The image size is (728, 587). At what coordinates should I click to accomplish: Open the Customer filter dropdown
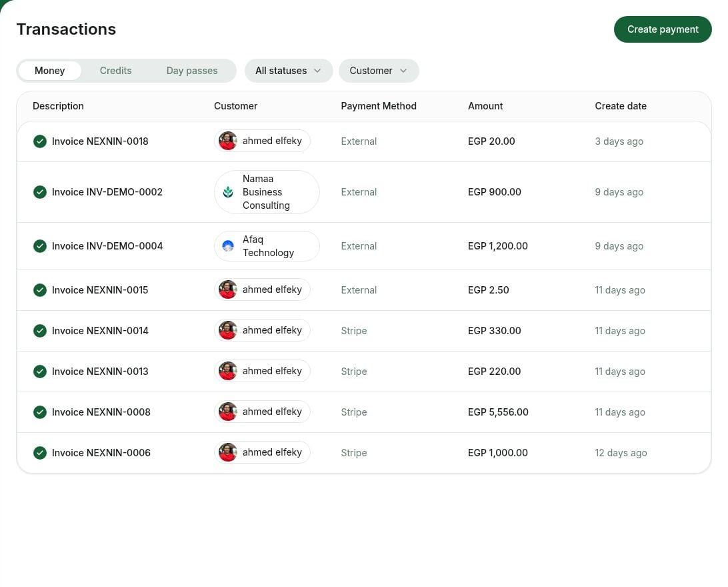(x=379, y=71)
